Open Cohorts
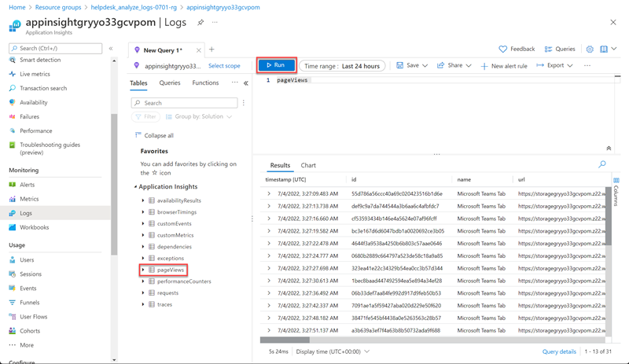Screen dimensions: 629x364 click(30, 331)
